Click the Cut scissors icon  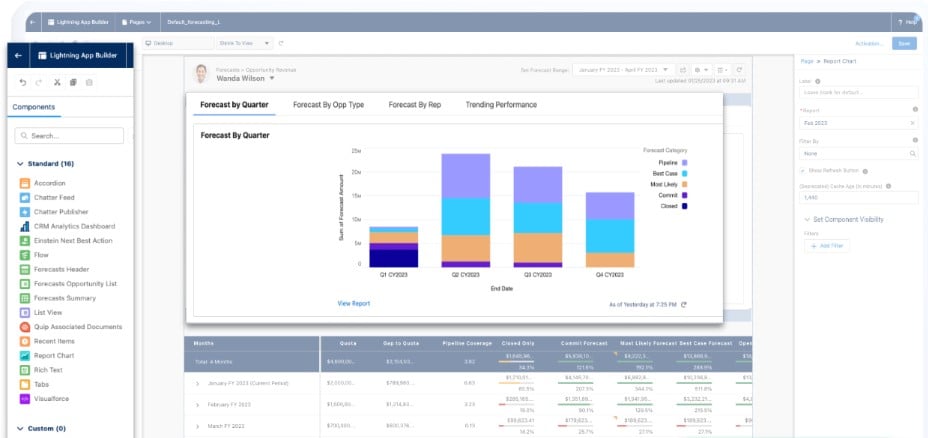(57, 82)
